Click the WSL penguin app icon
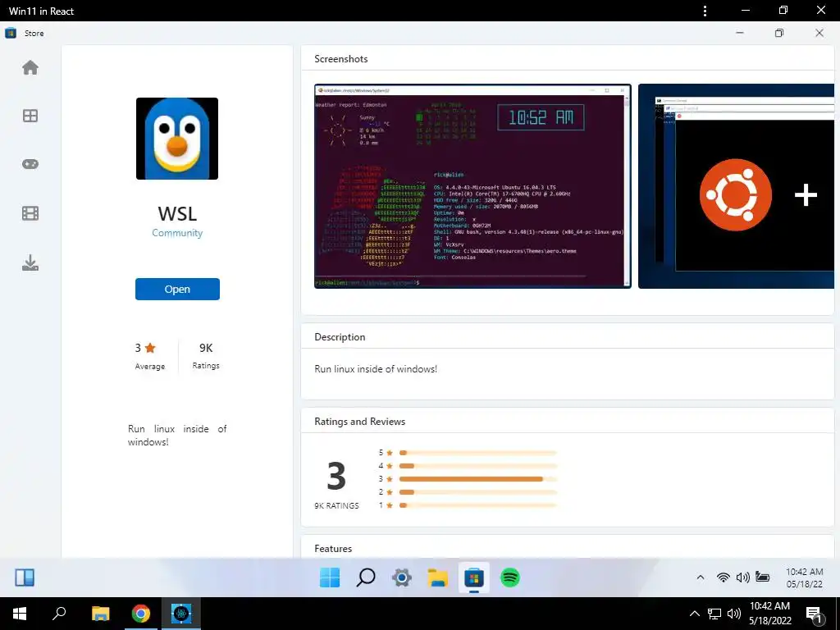This screenshot has width=840, height=630. click(177, 138)
